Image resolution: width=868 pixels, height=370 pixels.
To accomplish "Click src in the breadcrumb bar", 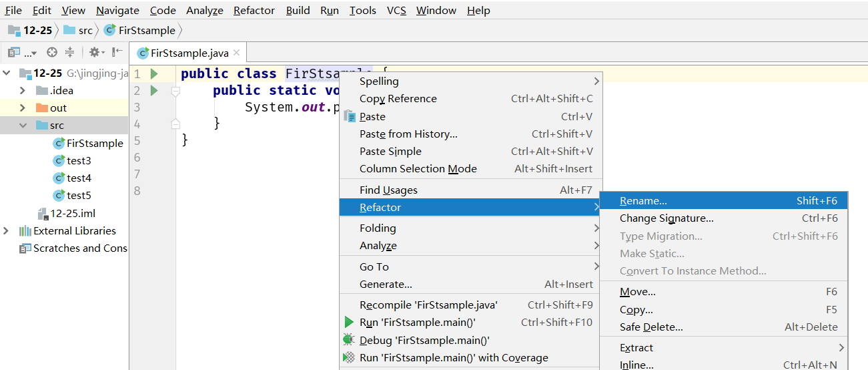I will point(79,30).
